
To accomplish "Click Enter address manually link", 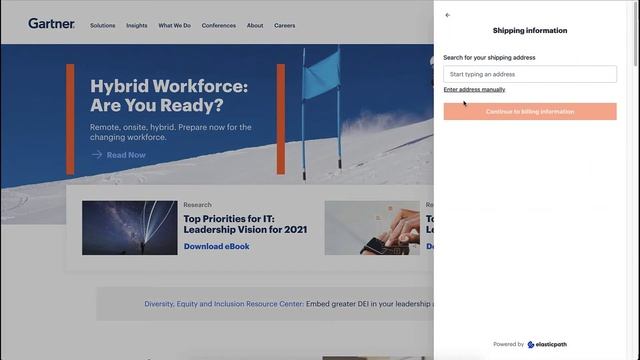I will (474, 89).
